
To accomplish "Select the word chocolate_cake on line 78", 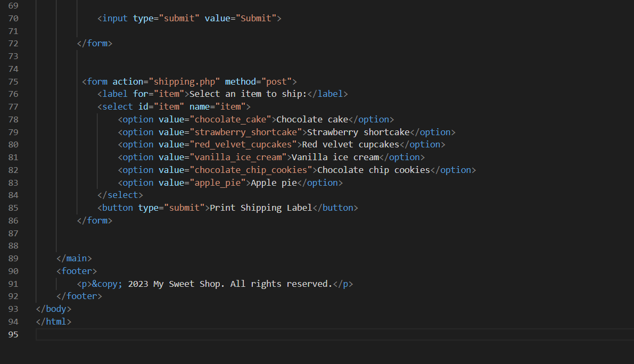I will (230, 119).
